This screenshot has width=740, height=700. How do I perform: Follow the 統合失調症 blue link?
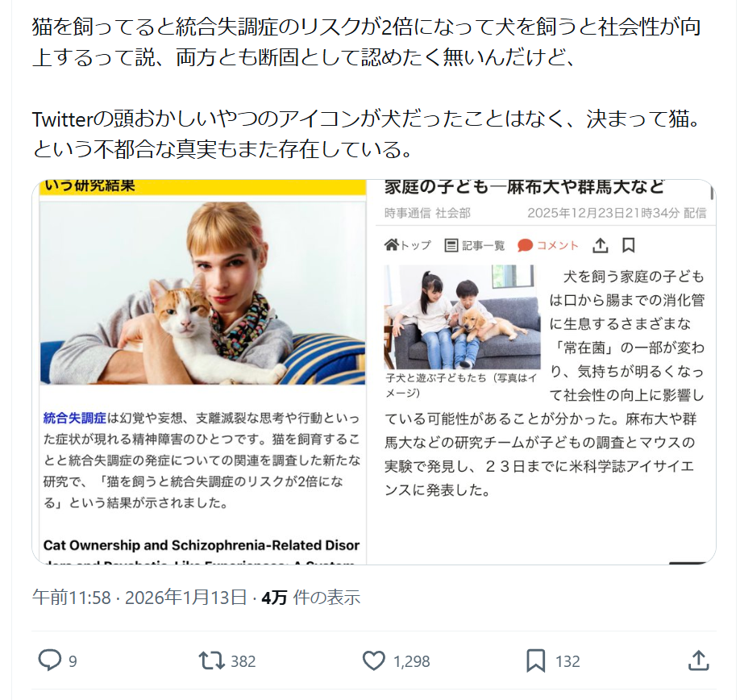tap(75, 418)
